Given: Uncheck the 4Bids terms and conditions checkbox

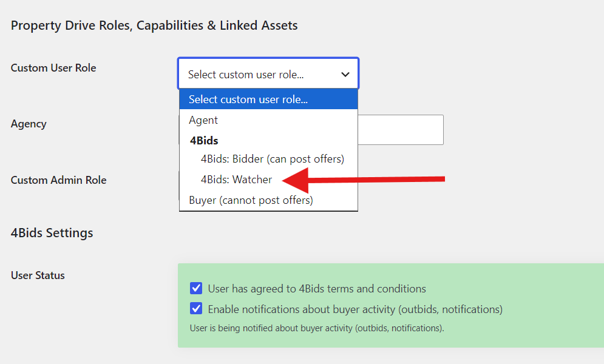Looking at the screenshot, I should (x=196, y=288).
